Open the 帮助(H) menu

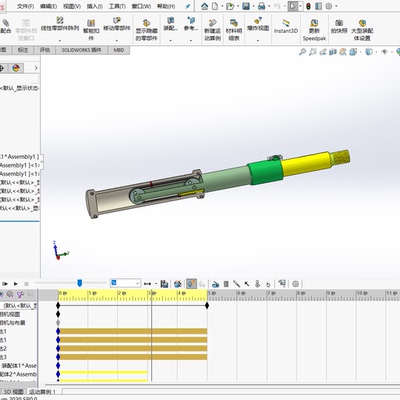166,6
